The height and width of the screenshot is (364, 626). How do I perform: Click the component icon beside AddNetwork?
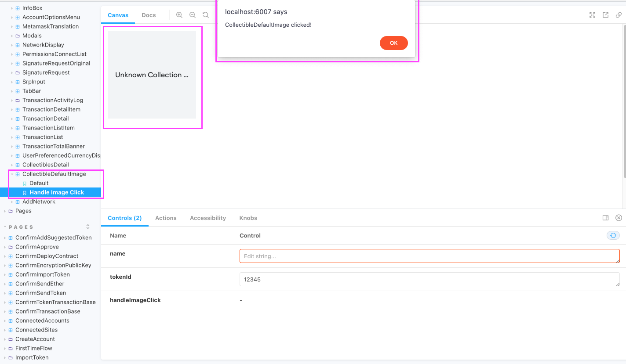click(18, 202)
